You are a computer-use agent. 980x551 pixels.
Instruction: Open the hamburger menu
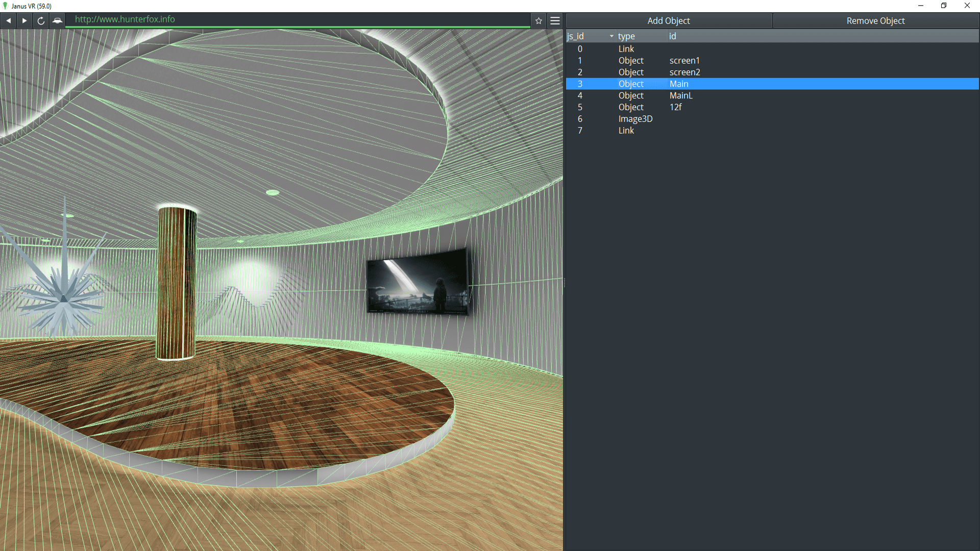coord(555,20)
